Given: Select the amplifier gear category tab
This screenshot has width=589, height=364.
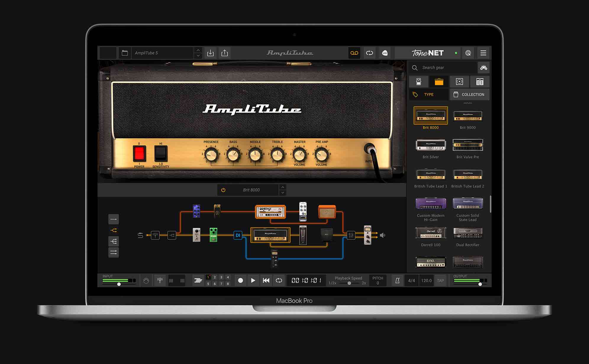Looking at the screenshot, I should tap(439, 82).
